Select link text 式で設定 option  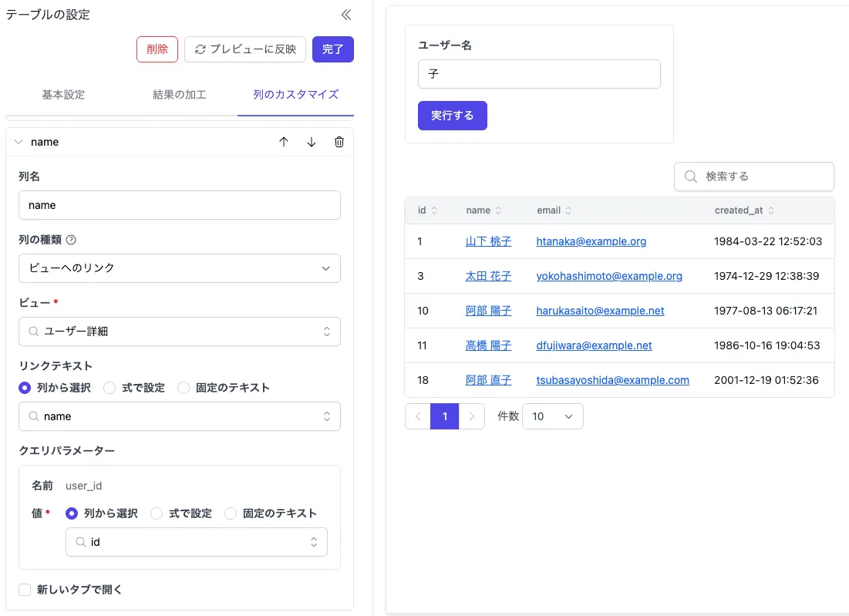point(110,388)
